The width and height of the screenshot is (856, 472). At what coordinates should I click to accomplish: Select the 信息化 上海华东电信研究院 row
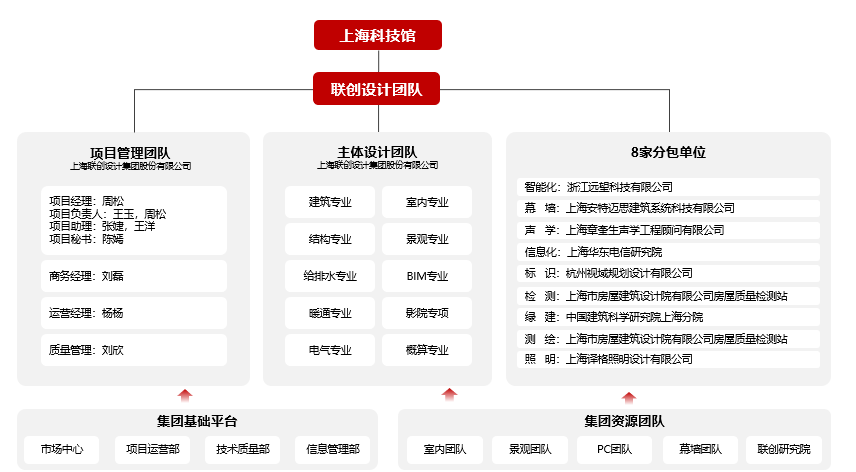point(668,252)
